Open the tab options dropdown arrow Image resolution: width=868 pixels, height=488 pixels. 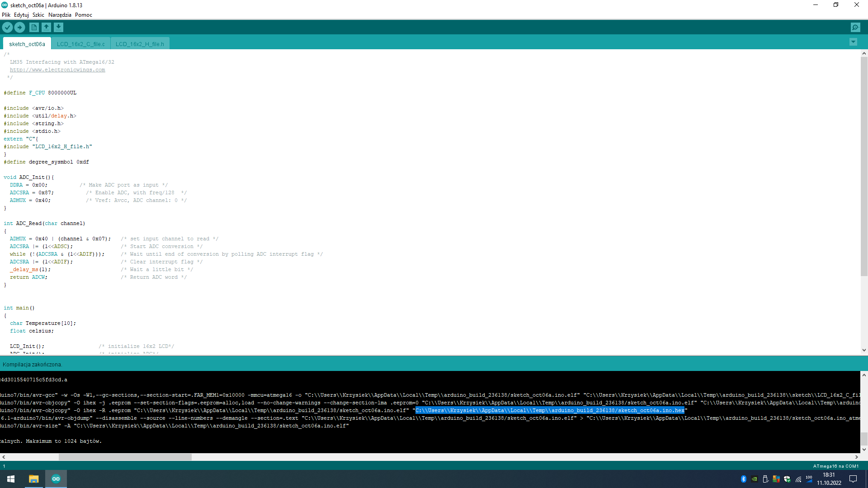(853, 42)
